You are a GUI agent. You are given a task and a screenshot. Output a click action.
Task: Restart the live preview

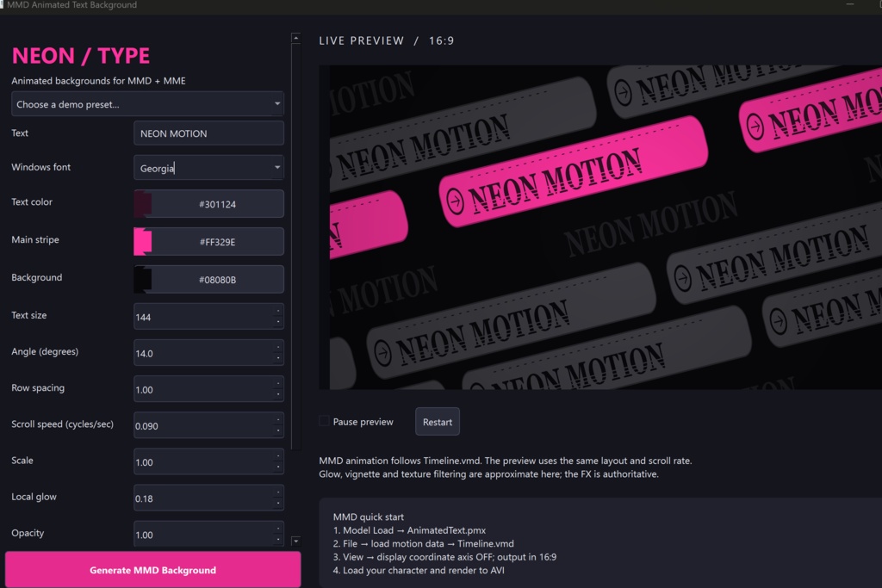[437, 422]
